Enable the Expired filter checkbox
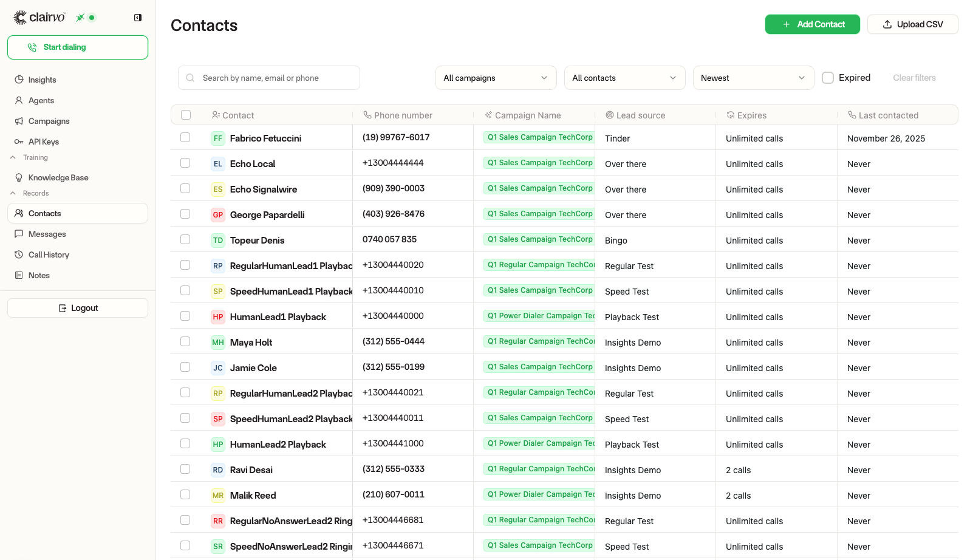973x560 pixels. pos(827,78)
